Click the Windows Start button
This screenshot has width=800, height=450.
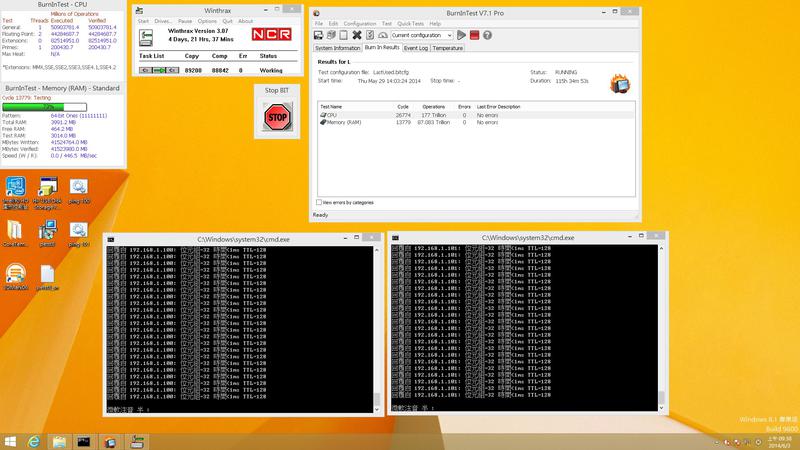point(10,442)
